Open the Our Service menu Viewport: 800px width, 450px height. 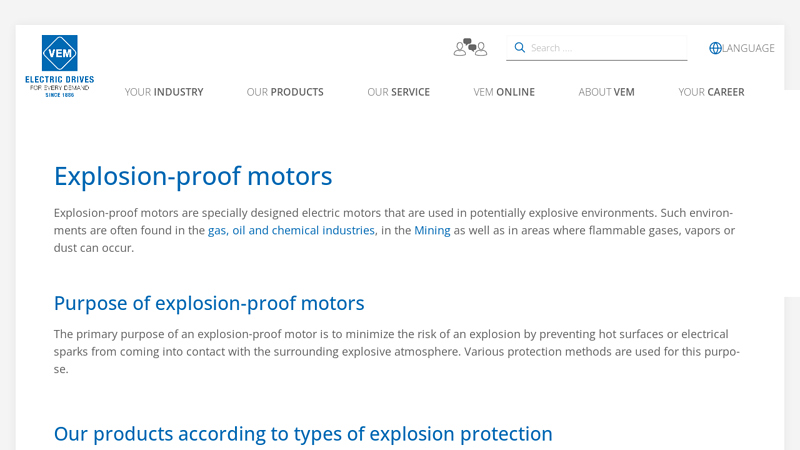pyautogui.click(x=398, y=92)
